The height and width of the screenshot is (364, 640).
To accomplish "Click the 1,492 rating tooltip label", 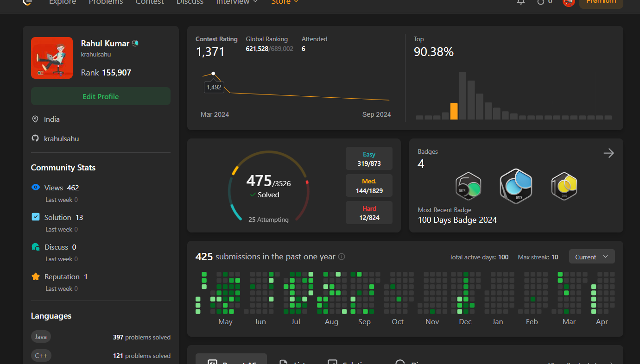I will coord(214,87).
